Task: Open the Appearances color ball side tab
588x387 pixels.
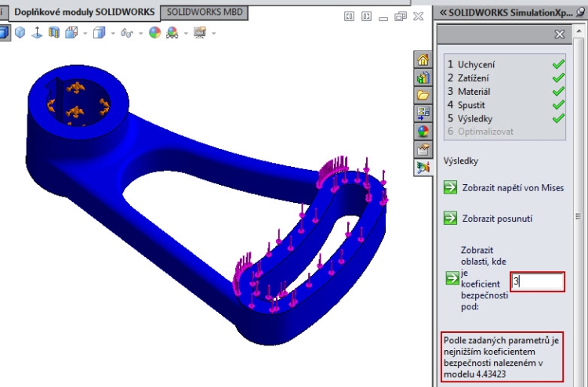Action: click(x=423, y=131)
